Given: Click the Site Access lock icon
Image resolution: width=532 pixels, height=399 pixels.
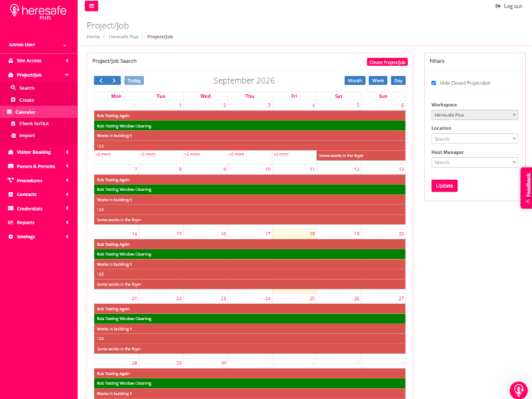Looking at the screenshot, I should click(11, 61).
